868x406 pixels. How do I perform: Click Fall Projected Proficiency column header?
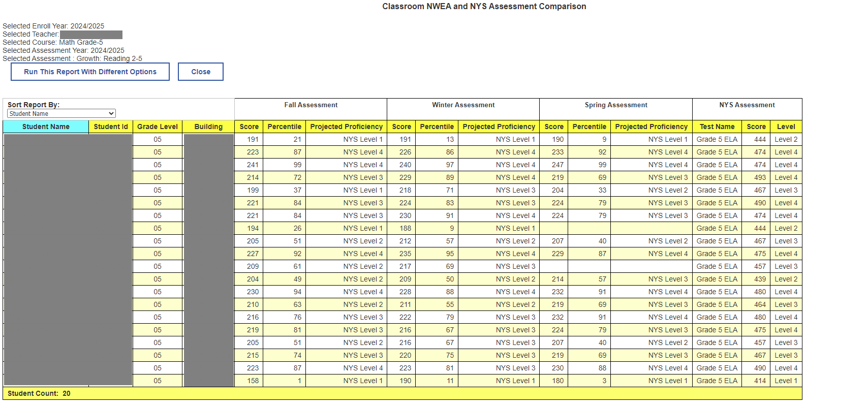346,127
